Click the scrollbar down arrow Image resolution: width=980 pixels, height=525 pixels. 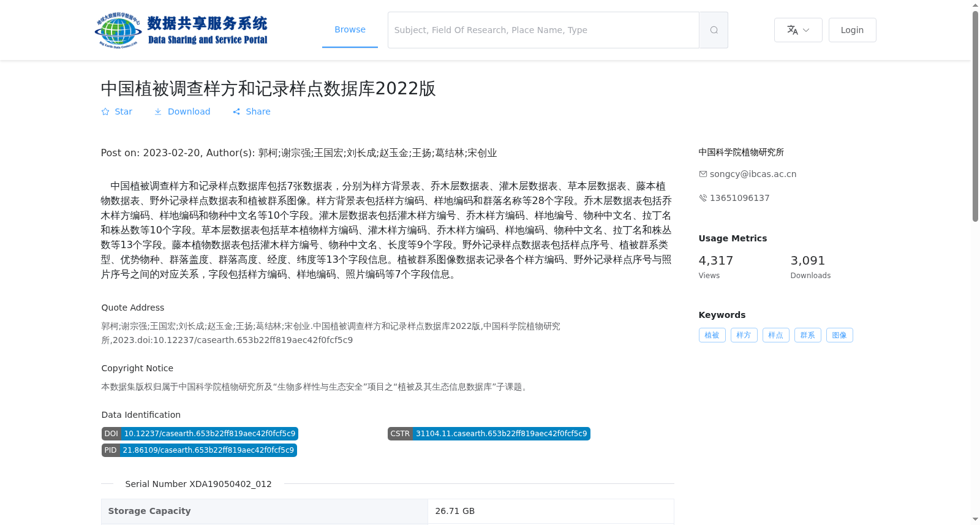975,519
